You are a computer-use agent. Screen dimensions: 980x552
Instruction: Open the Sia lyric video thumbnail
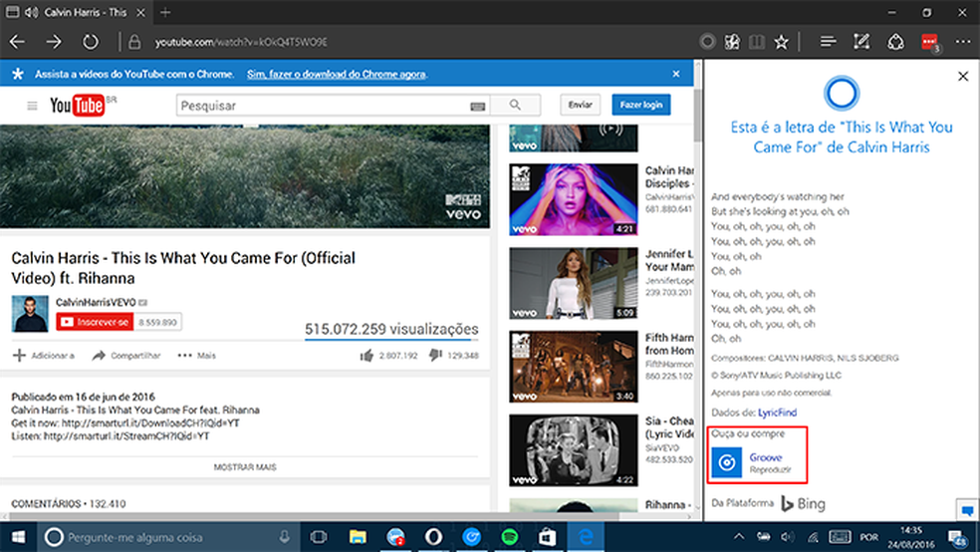[x=573, y=450]
